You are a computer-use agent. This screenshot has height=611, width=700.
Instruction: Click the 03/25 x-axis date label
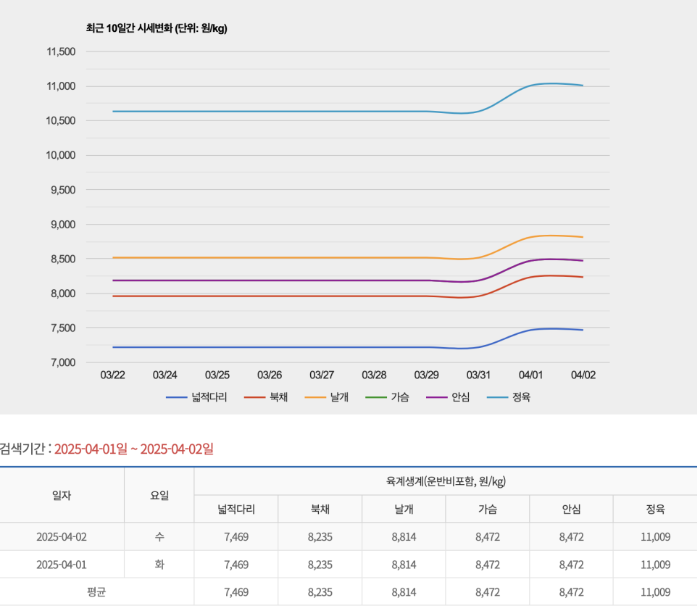coord(217,375)
